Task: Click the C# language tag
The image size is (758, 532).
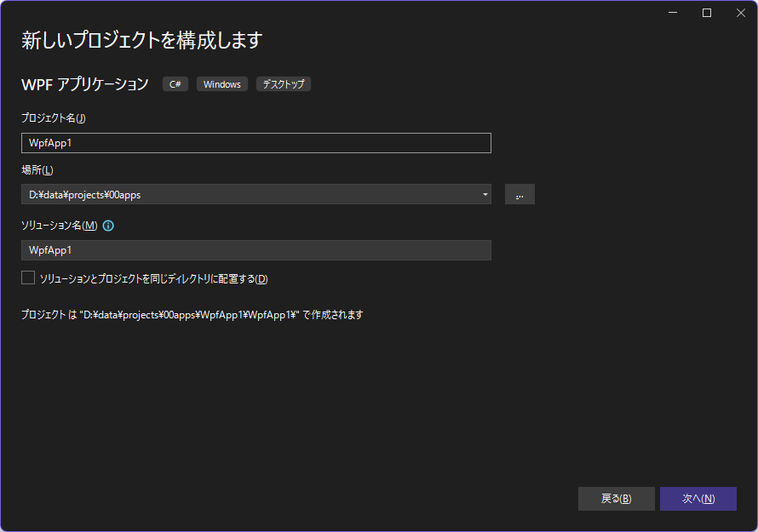Action: click(175, 84)
